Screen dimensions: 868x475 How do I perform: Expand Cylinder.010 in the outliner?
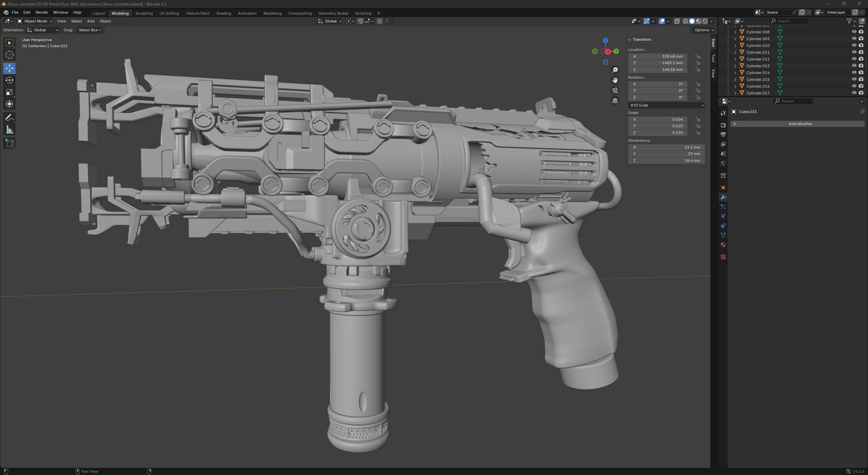735,46
